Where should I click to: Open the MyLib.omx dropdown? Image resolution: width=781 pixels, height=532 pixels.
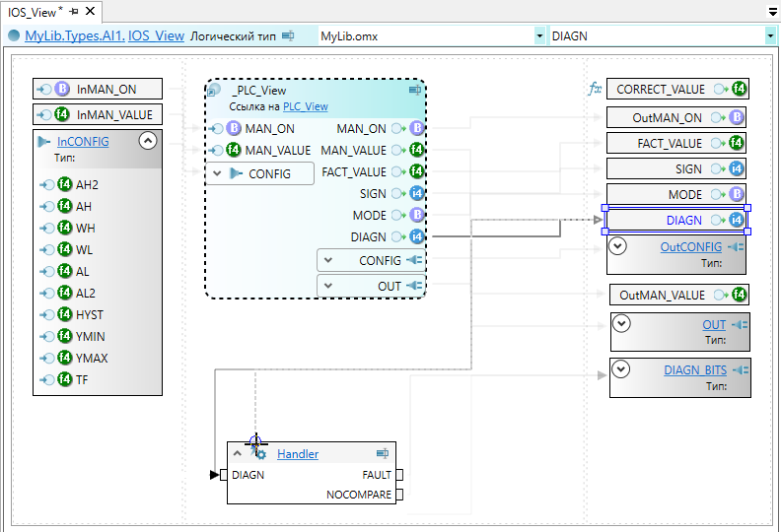539,35
